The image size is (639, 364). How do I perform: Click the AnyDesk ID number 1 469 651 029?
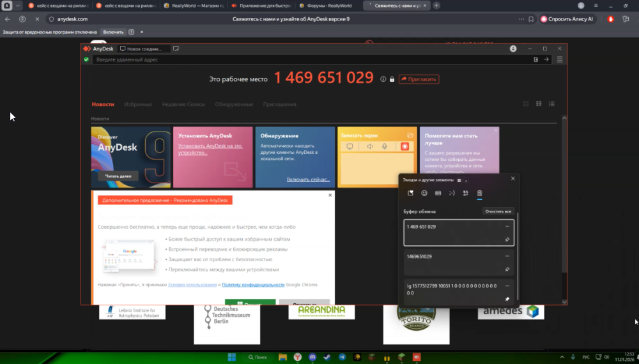pos(323,77)
